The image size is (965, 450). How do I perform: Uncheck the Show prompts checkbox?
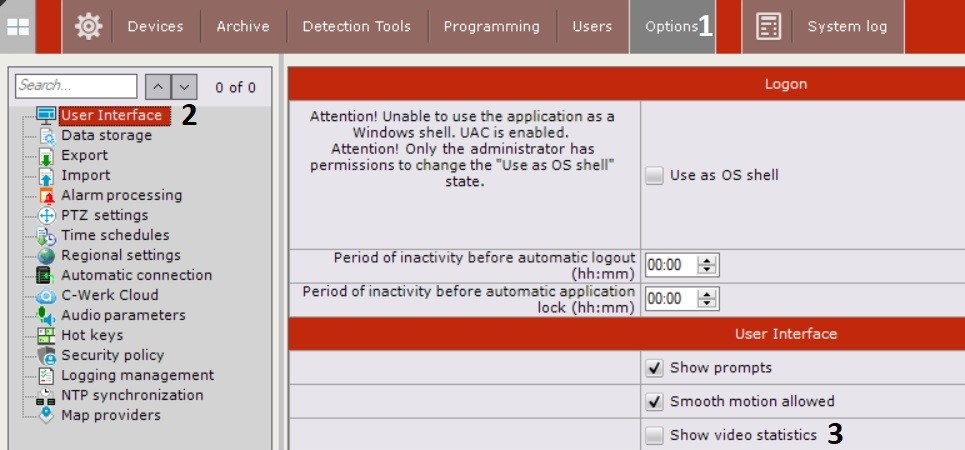click(x=654, y=368)
